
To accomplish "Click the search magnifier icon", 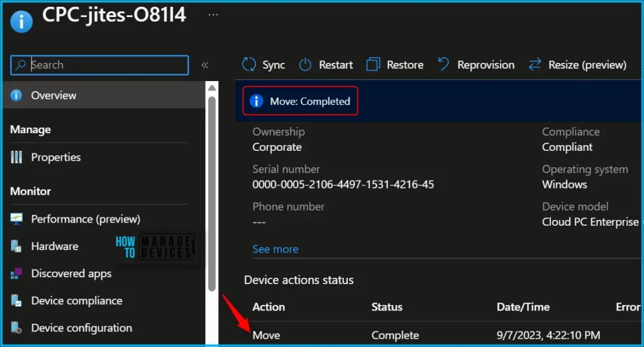I will pyautogui.click(x=21, y=65).
